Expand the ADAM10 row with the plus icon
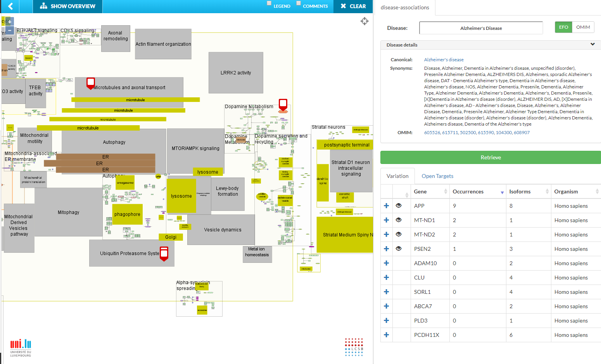The height and width of the screenshot is (364, 601). [x=386, y=263]
